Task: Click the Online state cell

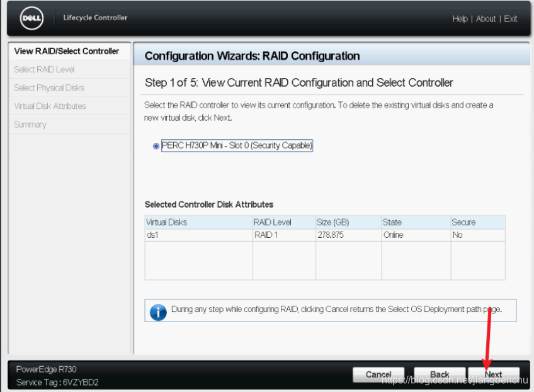Action: pyautogui.click(x=416, y=235)
